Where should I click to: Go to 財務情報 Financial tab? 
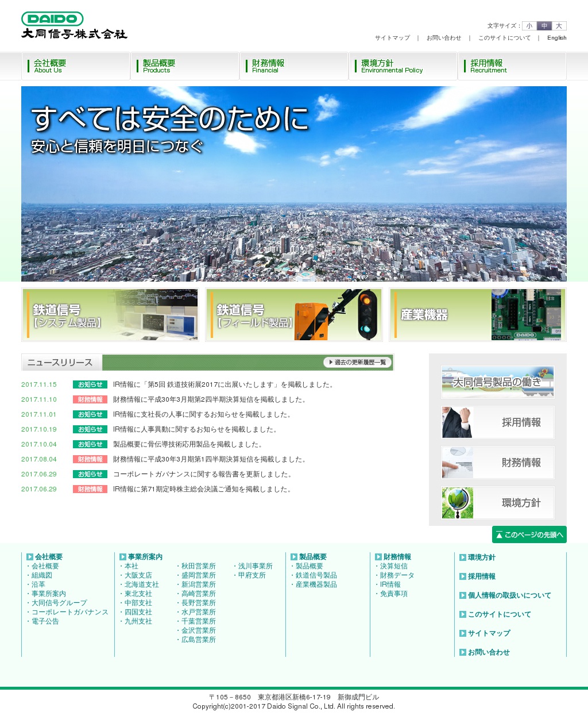(x=293, y=66)
